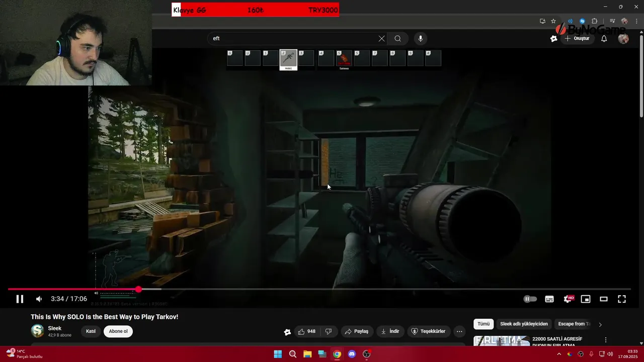Open the more actions ellipsis menu
644x362 pixels.
coord(459,331)
